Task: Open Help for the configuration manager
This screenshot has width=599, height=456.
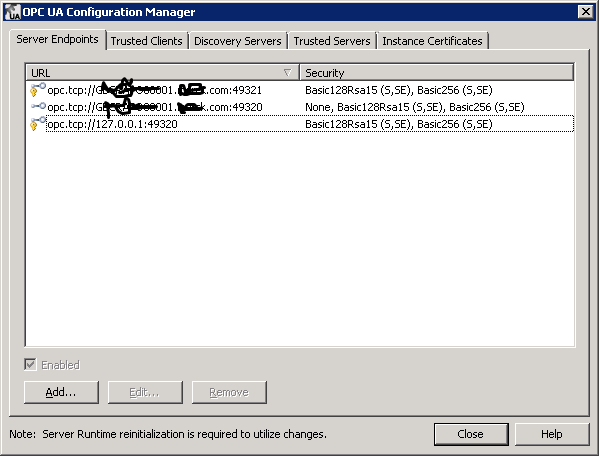Action: (552, 434)
